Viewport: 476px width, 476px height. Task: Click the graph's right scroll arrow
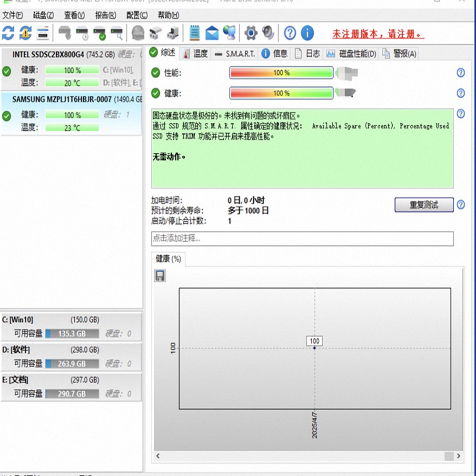click(458, 456)
